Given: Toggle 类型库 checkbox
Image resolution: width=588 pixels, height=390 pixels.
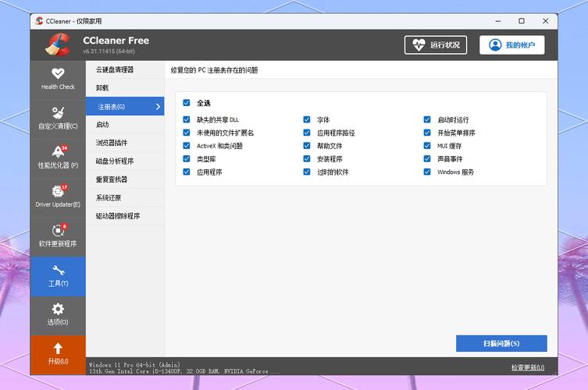Looking at the screenshot, I should coord(187,159).
